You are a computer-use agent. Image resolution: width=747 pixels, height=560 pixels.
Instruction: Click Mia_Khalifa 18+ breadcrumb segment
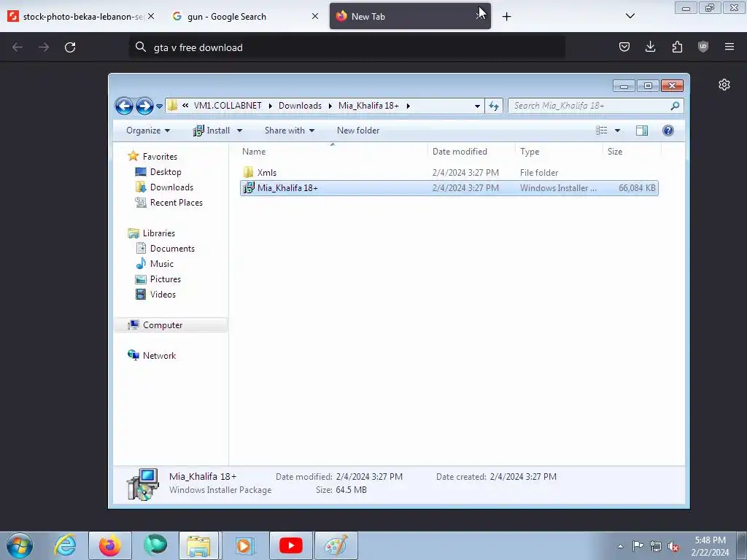pos(368,106)
